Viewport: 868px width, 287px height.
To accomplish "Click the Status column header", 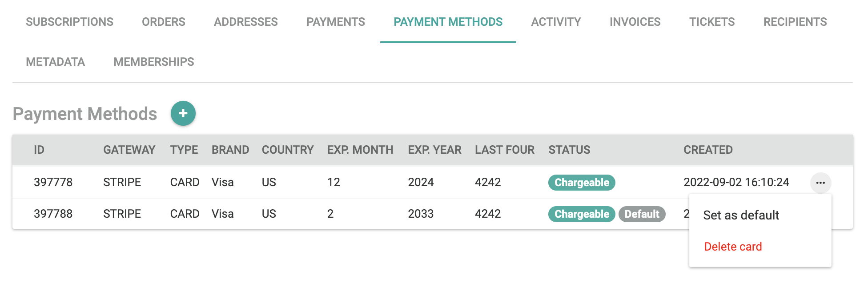I will tap(569, 150).
